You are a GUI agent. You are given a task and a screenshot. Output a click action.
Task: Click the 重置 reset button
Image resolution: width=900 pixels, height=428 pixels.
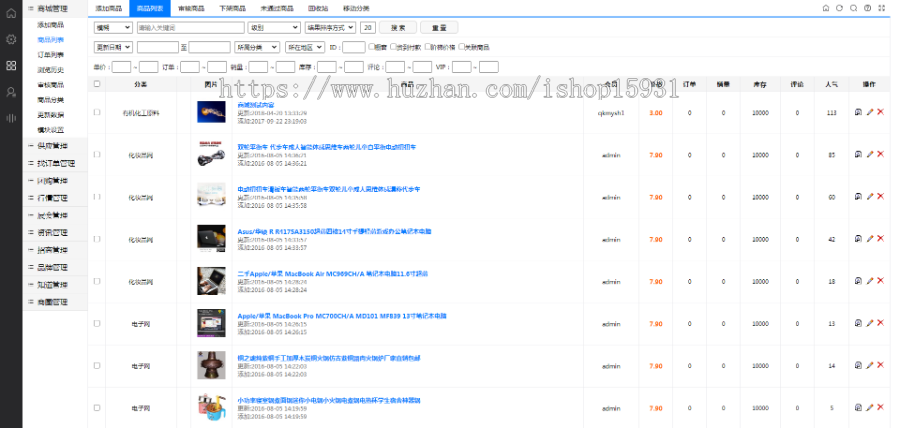click(x=439, y=28)
